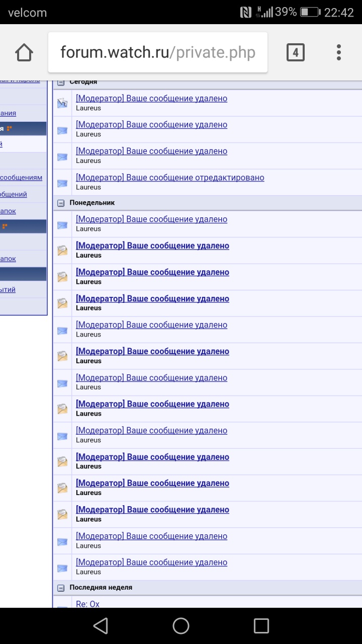Viewport: 362px width, 644px height.
Task: Open the first moderator message under Сегодня
Action: pyautogui.click(x=151, y=99)
